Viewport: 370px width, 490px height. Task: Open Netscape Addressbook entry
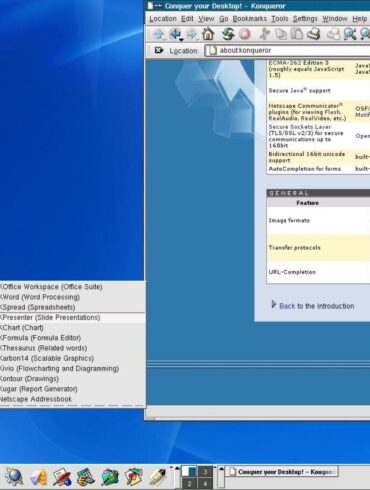(x=72, y=399)
